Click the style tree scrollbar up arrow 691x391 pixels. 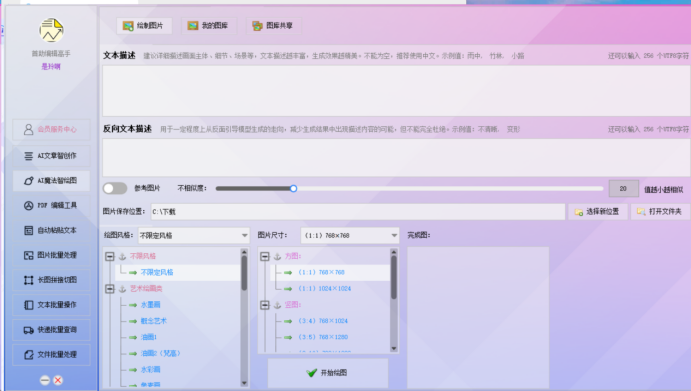(x=244, y=253)
